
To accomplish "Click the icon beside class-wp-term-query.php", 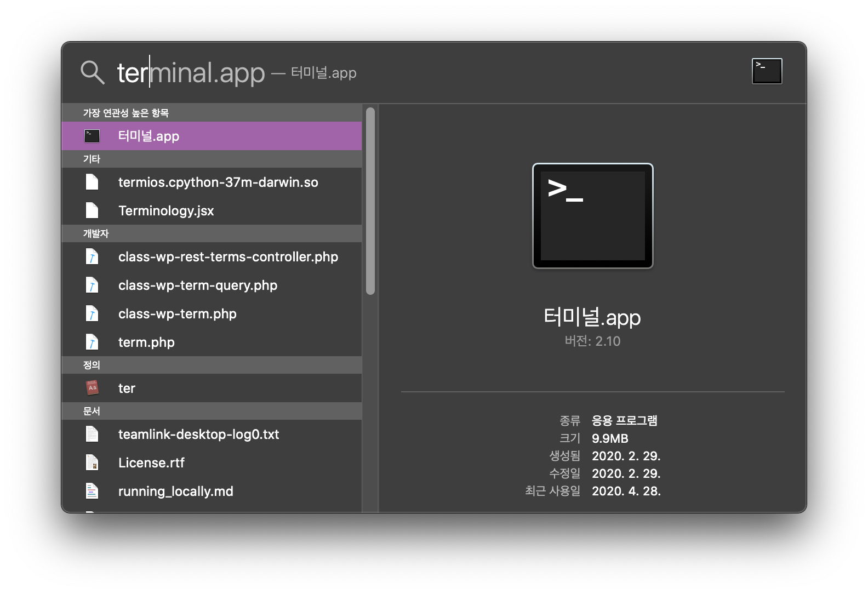I will pos(92,285).
